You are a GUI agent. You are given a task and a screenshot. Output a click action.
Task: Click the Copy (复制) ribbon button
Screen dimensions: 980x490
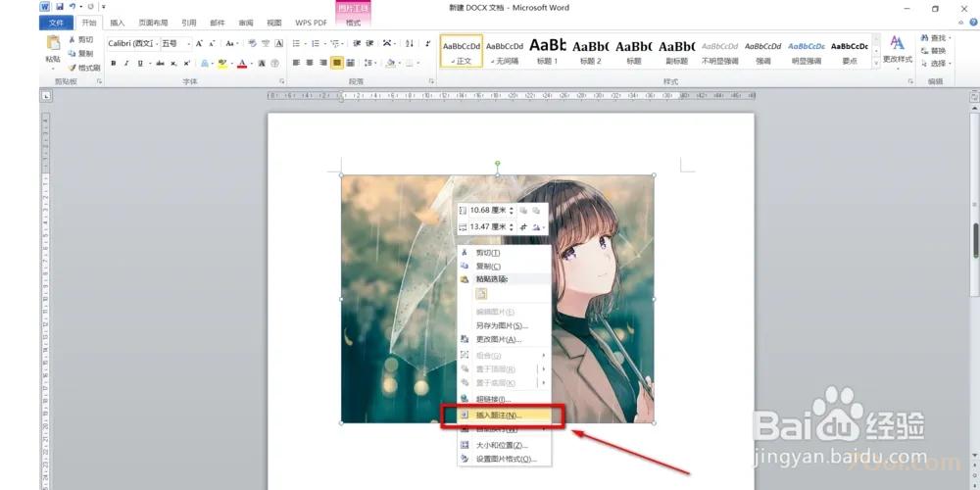tap(80, 53)
